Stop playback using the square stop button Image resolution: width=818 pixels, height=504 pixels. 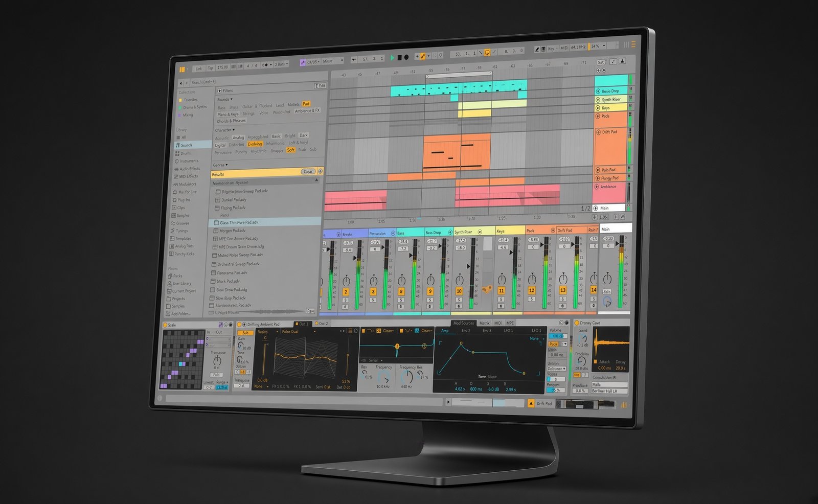click(x=399, y=57)
